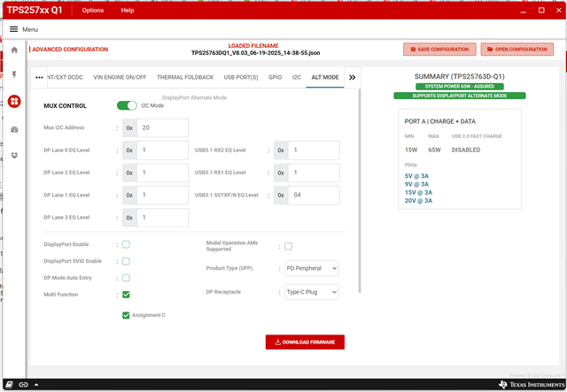567x392 pixels.
Task: Uncheck the Assignment C checkbox
Action: point(126,315)
